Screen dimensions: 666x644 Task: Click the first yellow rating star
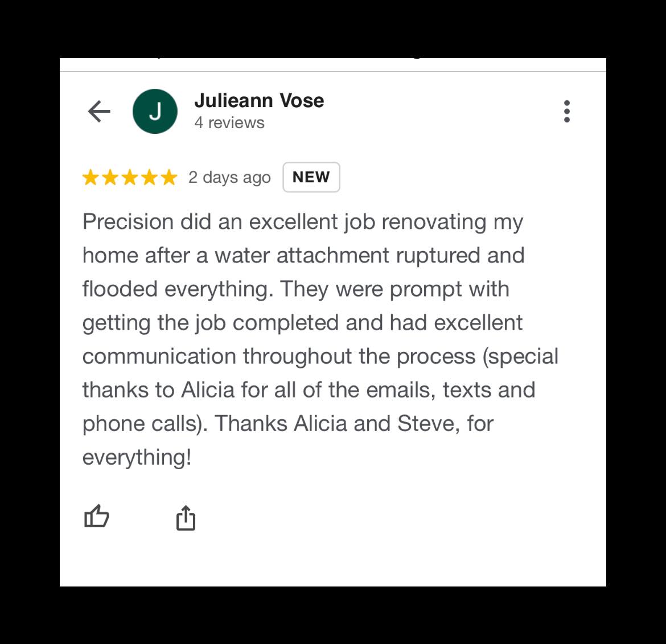tap(91, 178)
